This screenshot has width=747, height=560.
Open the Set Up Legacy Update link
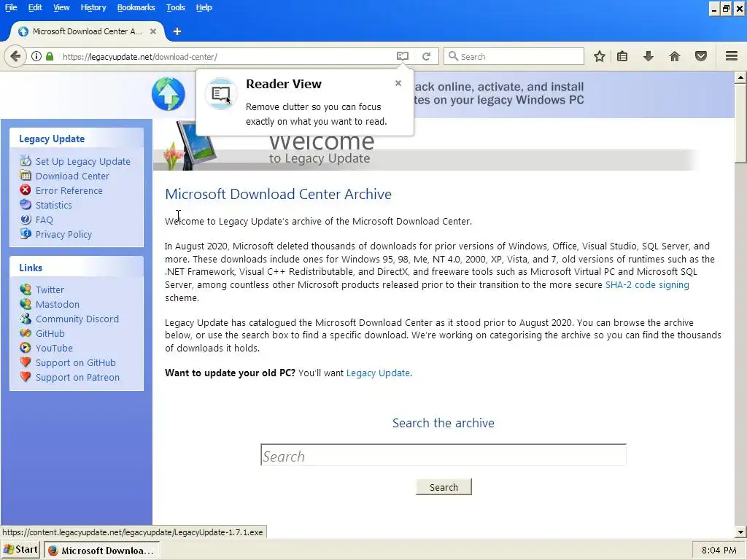83,161
